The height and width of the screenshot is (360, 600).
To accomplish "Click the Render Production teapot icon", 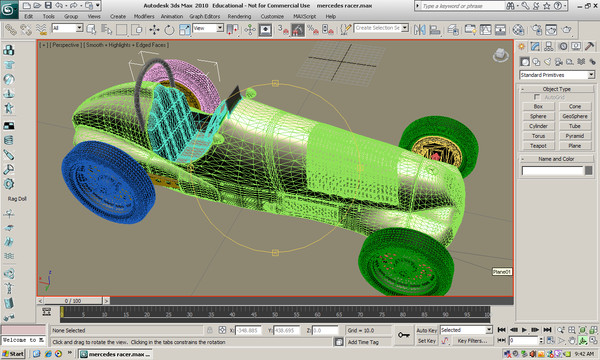I will coord(566,29).
